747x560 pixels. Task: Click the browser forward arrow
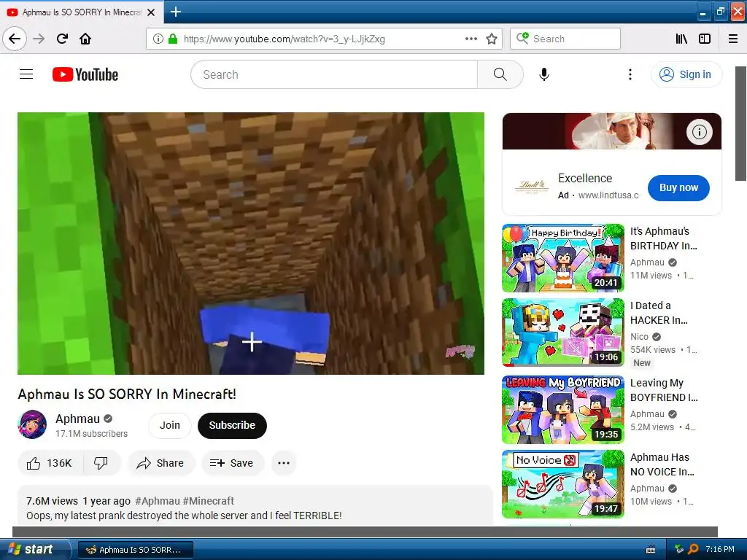click(39, 39)
